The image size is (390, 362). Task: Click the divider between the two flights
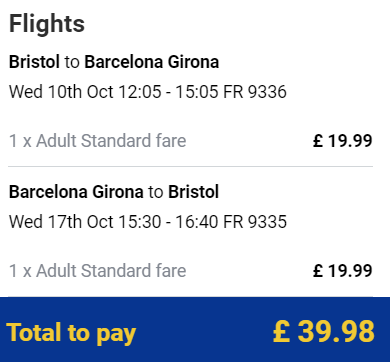click(x=190, y=166)
